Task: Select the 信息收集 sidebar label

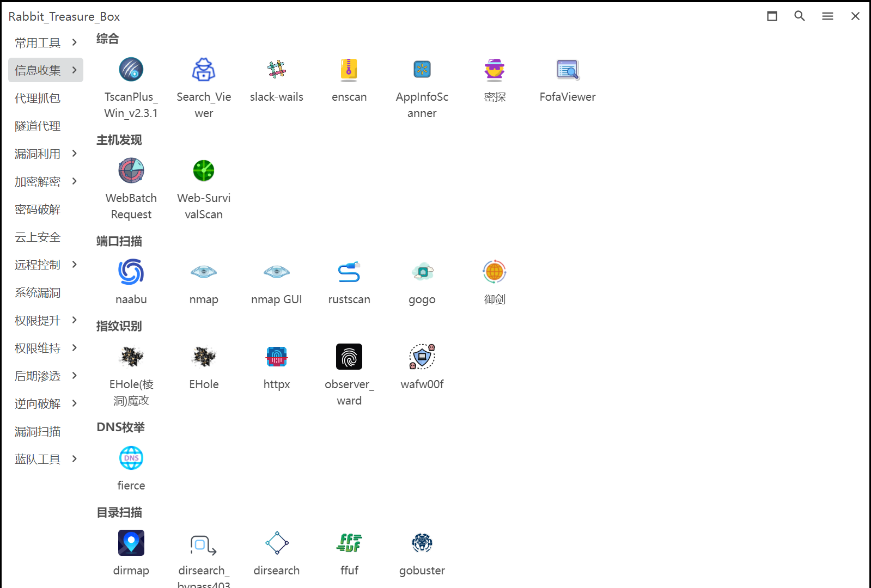Action: point(38,70)
